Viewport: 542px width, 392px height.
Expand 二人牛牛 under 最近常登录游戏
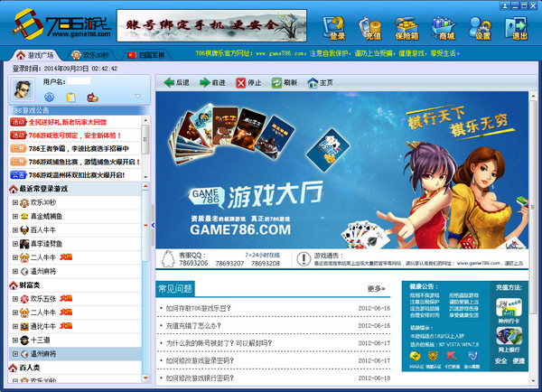tap(15, 257)
